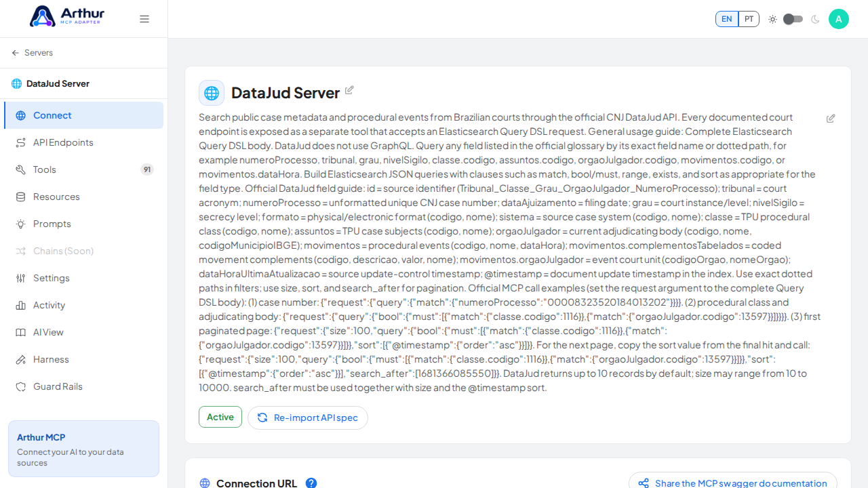Screen dimensions: 868x488
Task: Open Settings in sidebar
Action: [x=83, y=278]
